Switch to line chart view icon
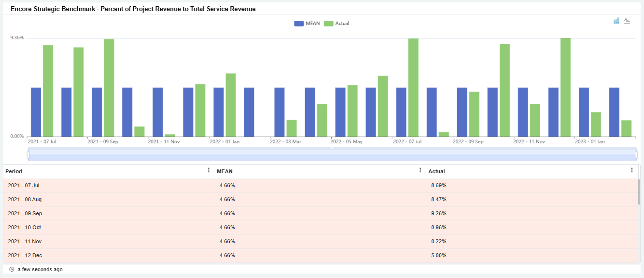The height and width of the screenshot is (278, 644). point(627,21)
